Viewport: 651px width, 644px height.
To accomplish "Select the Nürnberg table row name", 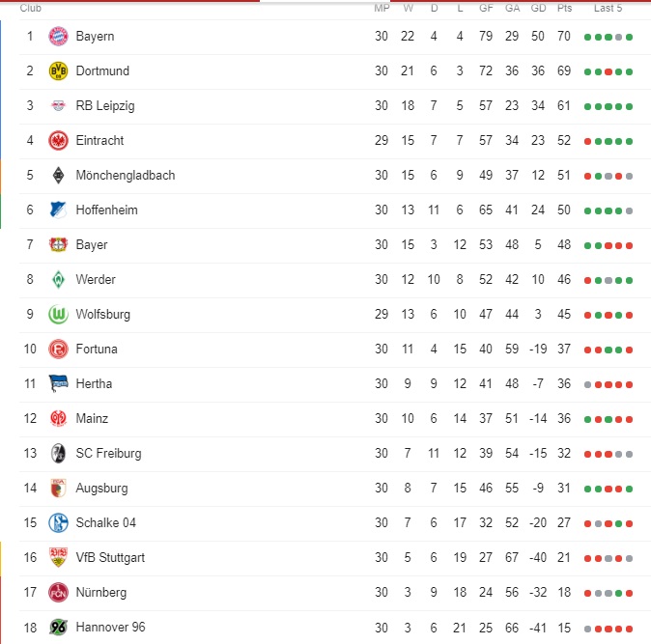I will point(100,592).
